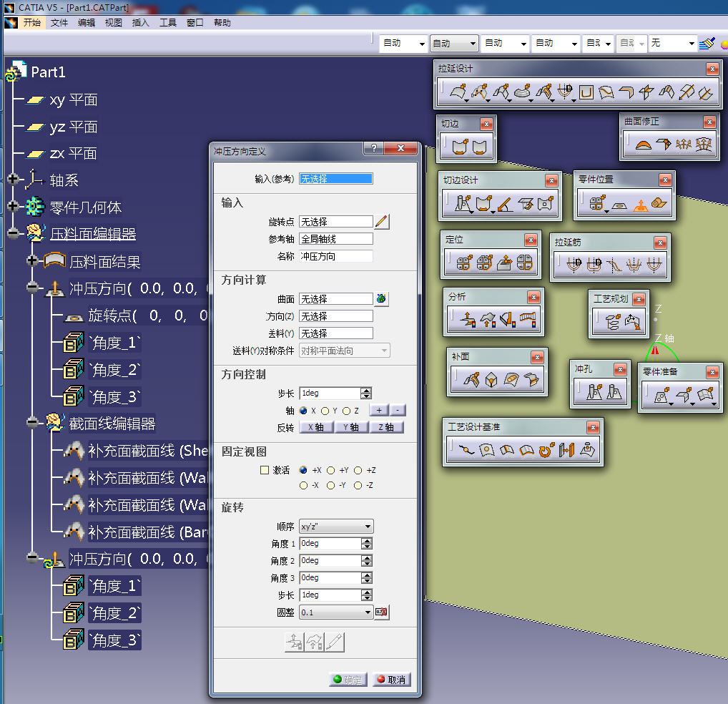Select the -Z fixed view radio
Image resolution: width=728 pixels, height=704 pixels.
358,485
